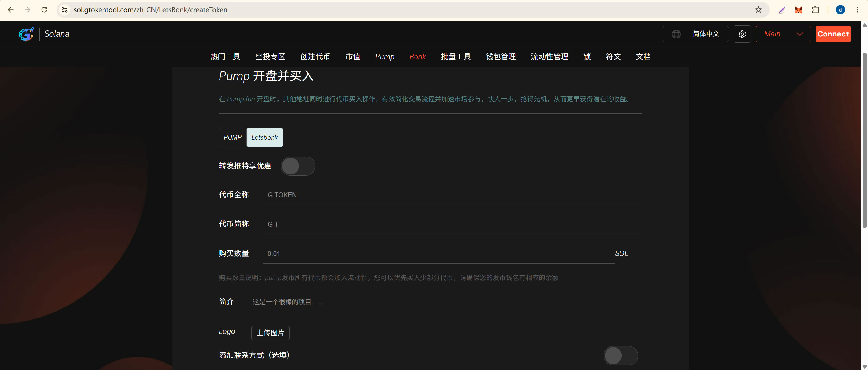Open 市值 menu
The height and width of the screenshot is (370, 868).
352,56
